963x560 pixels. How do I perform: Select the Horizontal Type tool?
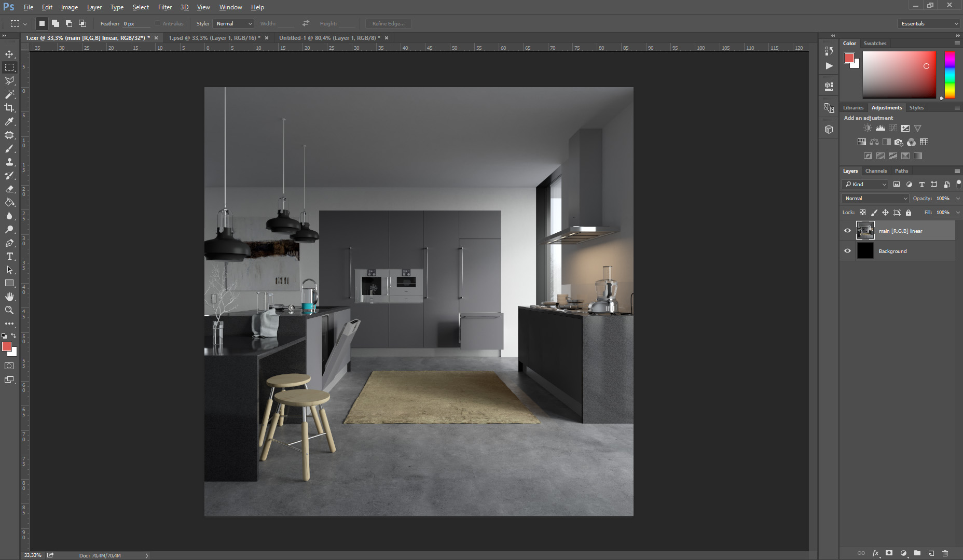(x=9, y=256)
